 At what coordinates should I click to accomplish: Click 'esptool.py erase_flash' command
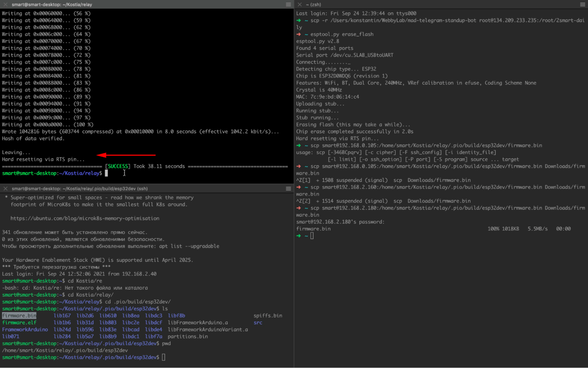point(342,34)
